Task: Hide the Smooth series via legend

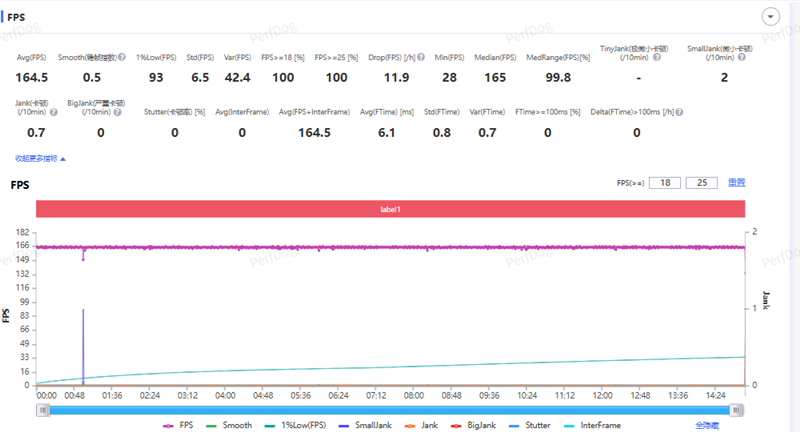Action: point(228,425)
